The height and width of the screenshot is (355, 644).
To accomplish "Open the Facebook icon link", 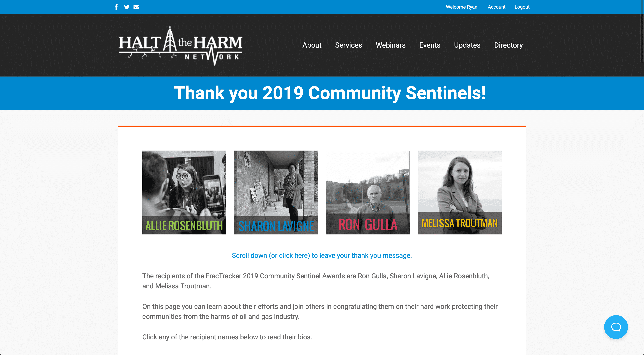I will coord(116,7).
